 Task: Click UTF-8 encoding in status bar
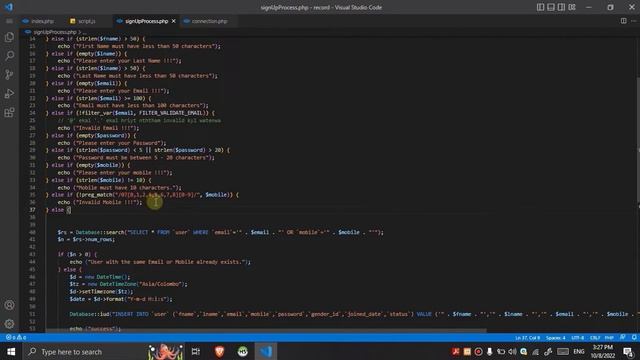coord(578,338)
